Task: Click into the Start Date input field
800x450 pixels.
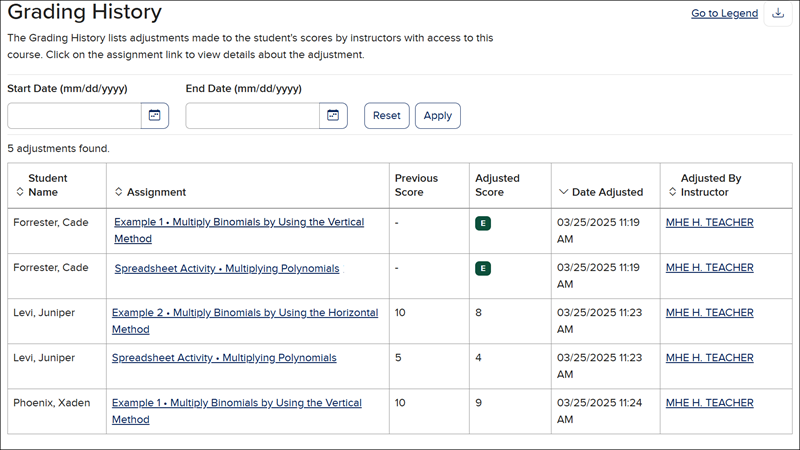Action: (x=74, y=115)
